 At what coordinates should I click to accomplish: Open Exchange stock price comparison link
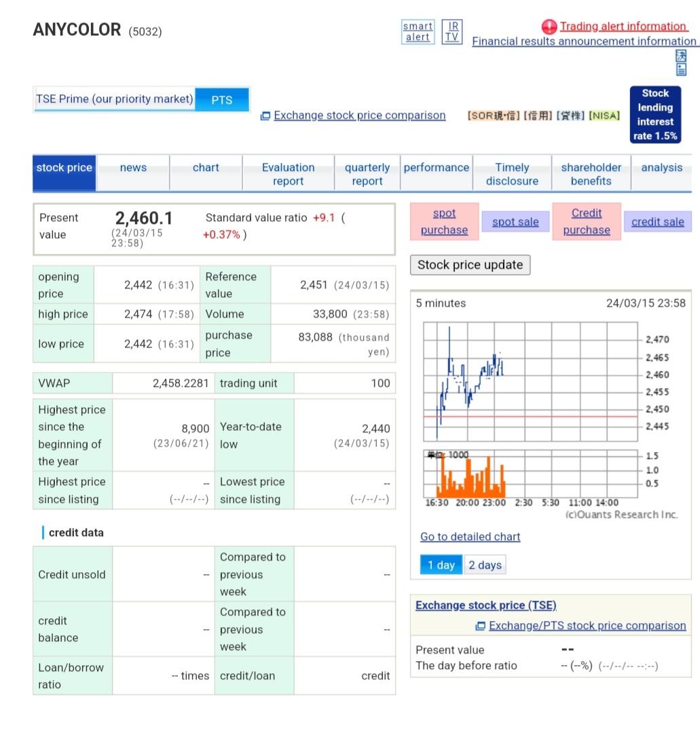360,115
